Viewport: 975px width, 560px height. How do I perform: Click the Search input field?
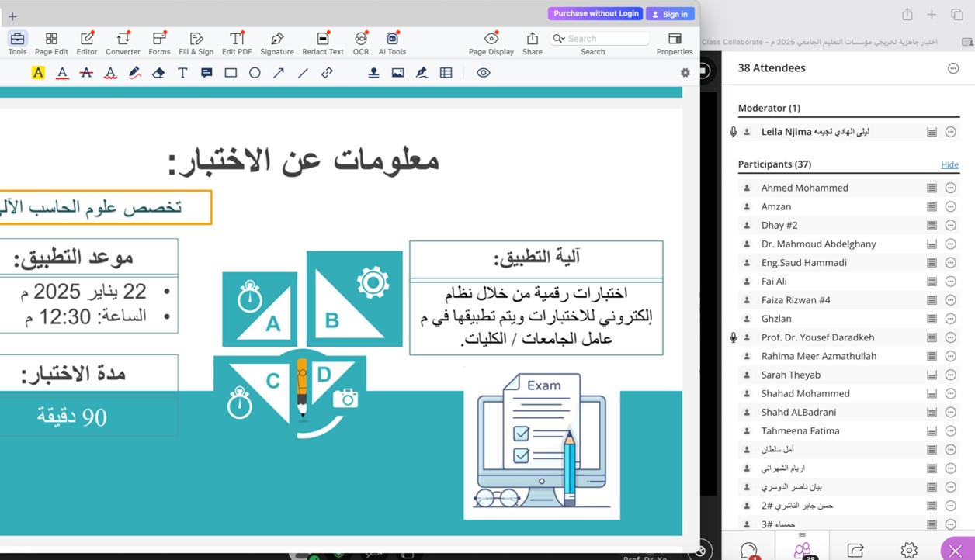pyautogui.click(x=605, y=38)
